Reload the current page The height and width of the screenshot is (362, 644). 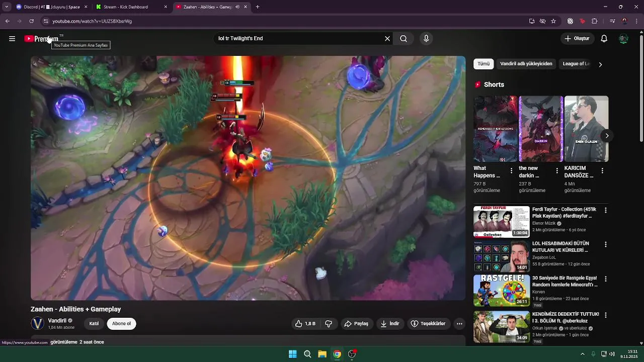click(x=31, y=21)
